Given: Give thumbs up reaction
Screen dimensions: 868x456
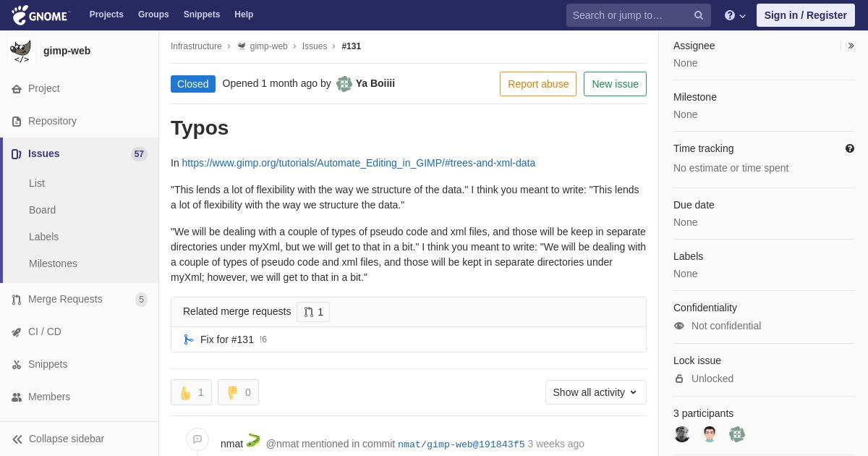Looking at the screenshot, I should click(x=191, y=392).
